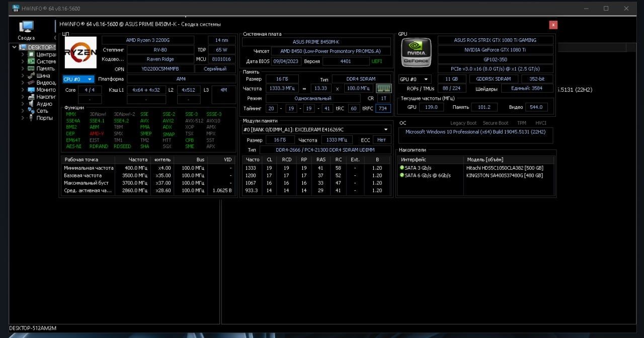
Task: Expand the Сеть tree node
Action: [23, 111]
